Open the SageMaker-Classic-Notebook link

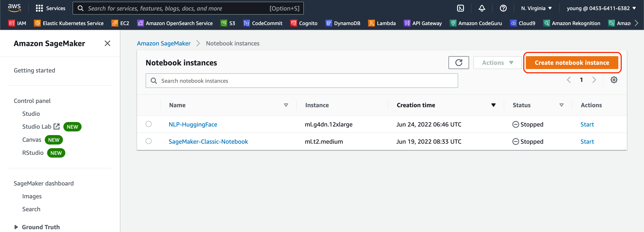(208, 141)
